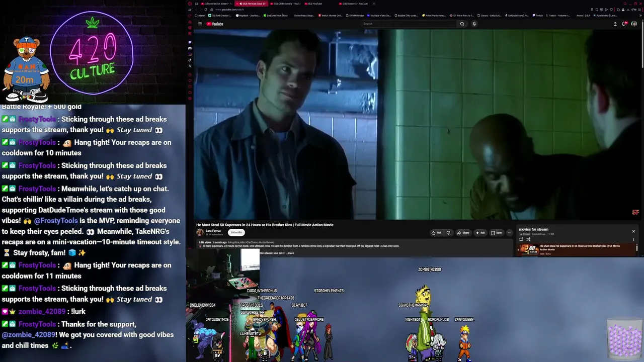Open the Nightbot Dashboard bookmark
The height and width of the screenshot is (362, 644).
click(248, 16)
